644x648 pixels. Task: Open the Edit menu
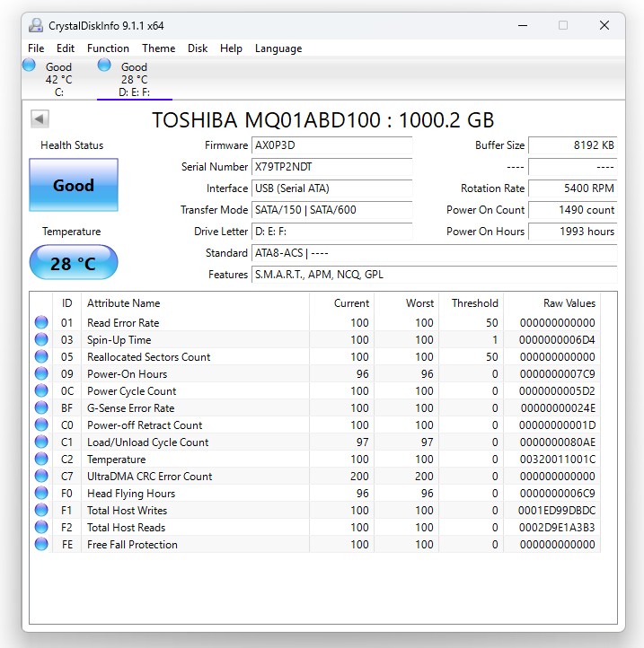coord(66,48)
